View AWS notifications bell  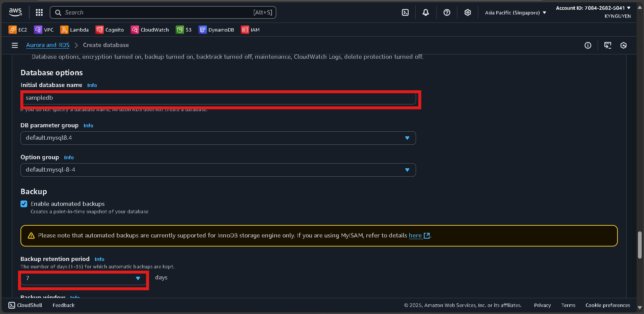[425, 12]
